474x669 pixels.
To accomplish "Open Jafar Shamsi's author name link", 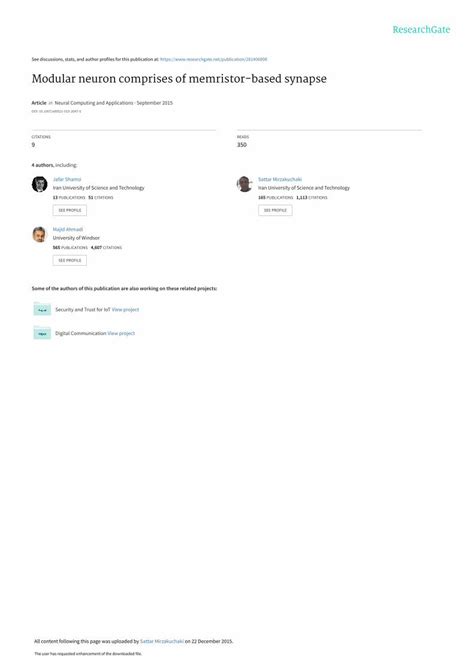I will coord(67,179).
